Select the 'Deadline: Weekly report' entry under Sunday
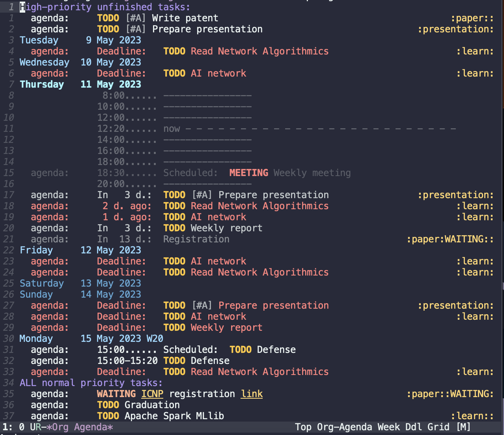504x435 pixels. (147, 328)
